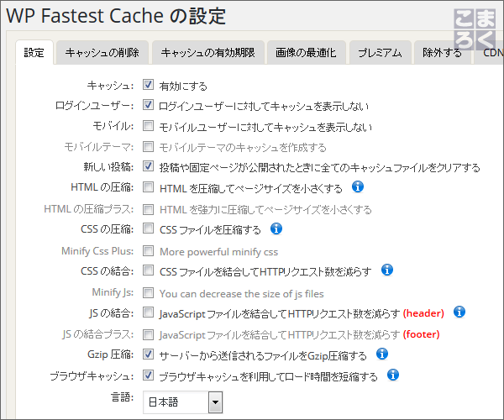The image size is (504, 420).
Task: Toggle HTML の圧縮プラス checkbox
Action: click(148, 209)
